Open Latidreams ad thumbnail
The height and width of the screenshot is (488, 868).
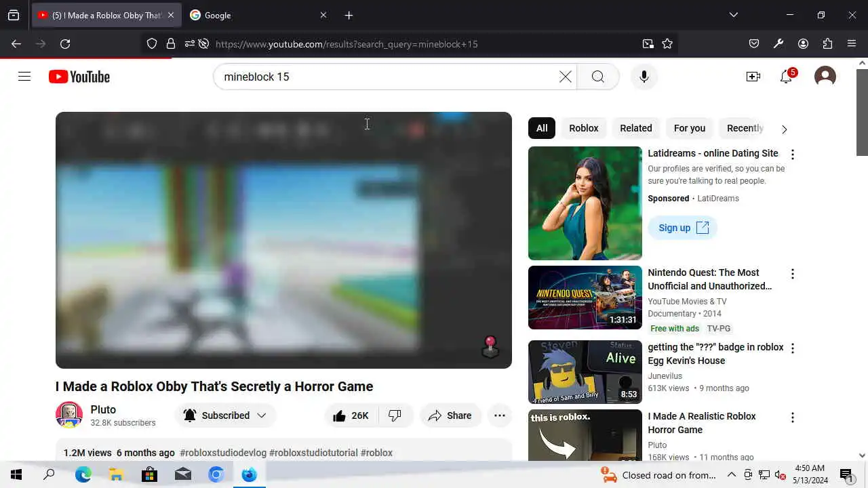(585, 203)
